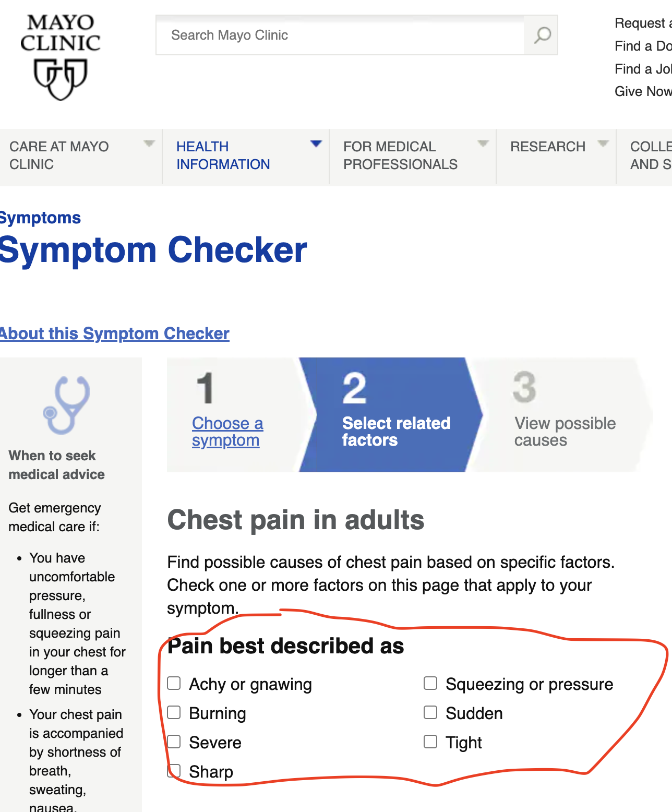Go back to Choose a symptom step

[x=227, y=432]
